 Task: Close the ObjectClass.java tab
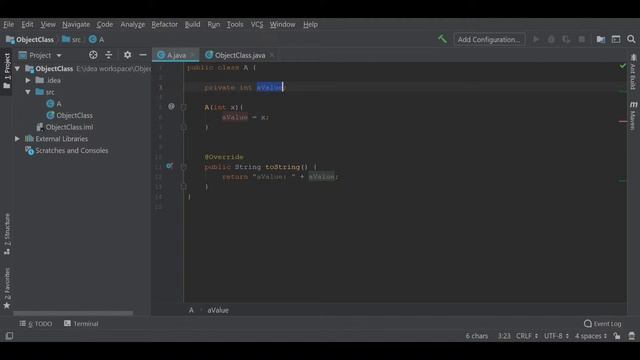point(272,55)
